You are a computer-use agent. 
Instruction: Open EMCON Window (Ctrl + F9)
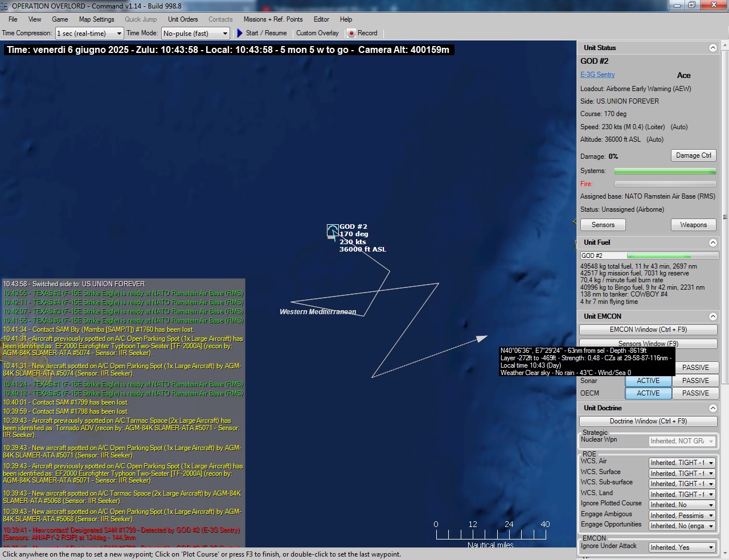[648, 330]
